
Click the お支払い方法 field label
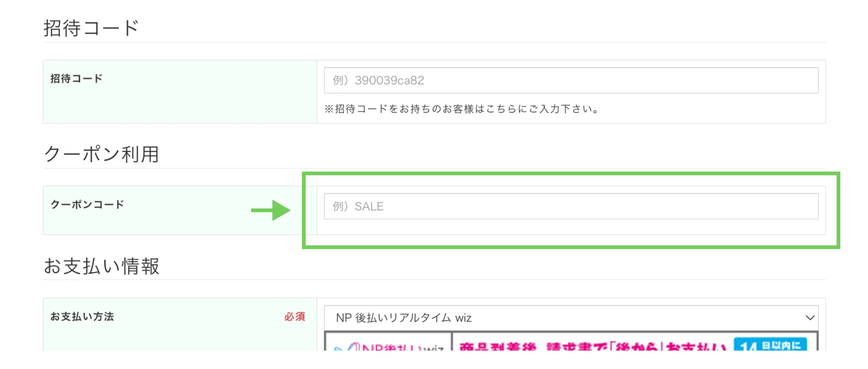pyautogui.click(x=82, y=316)
